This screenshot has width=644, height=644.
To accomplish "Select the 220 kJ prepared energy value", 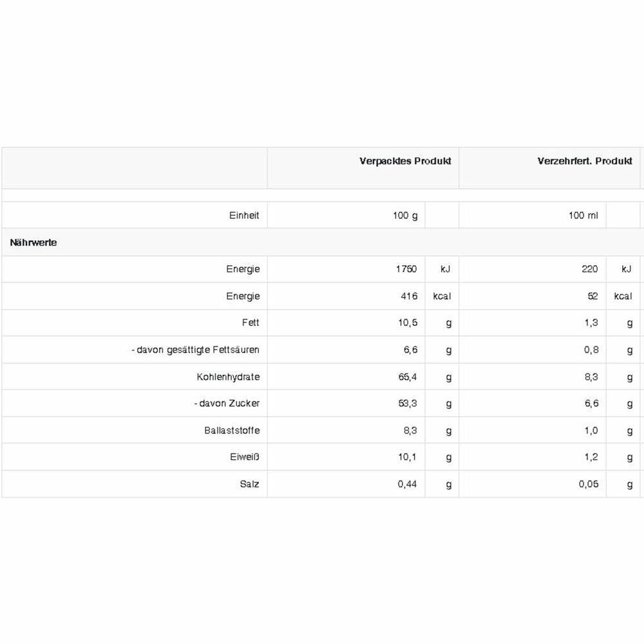I will pos(589,269).
